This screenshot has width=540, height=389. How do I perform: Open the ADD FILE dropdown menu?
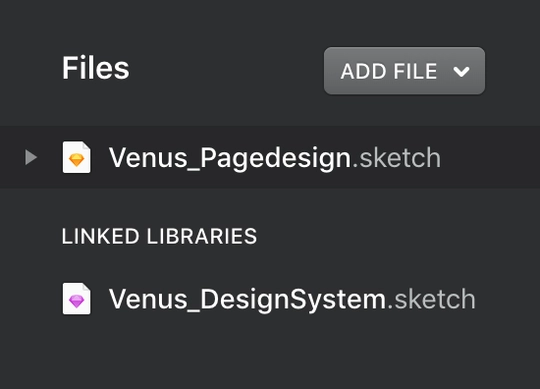(x=404, y=71)
